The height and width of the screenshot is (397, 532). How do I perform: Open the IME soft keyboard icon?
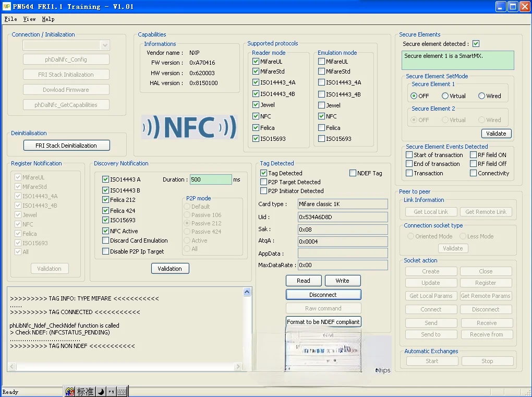122,391
